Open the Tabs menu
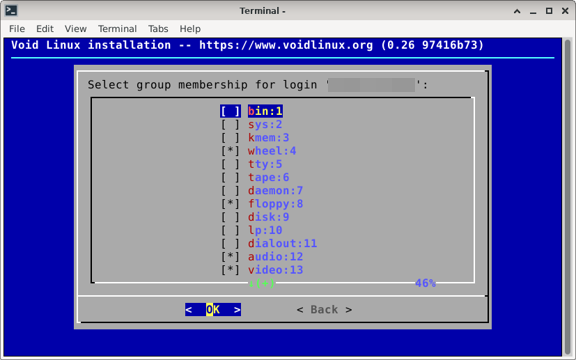 (158, 29)
